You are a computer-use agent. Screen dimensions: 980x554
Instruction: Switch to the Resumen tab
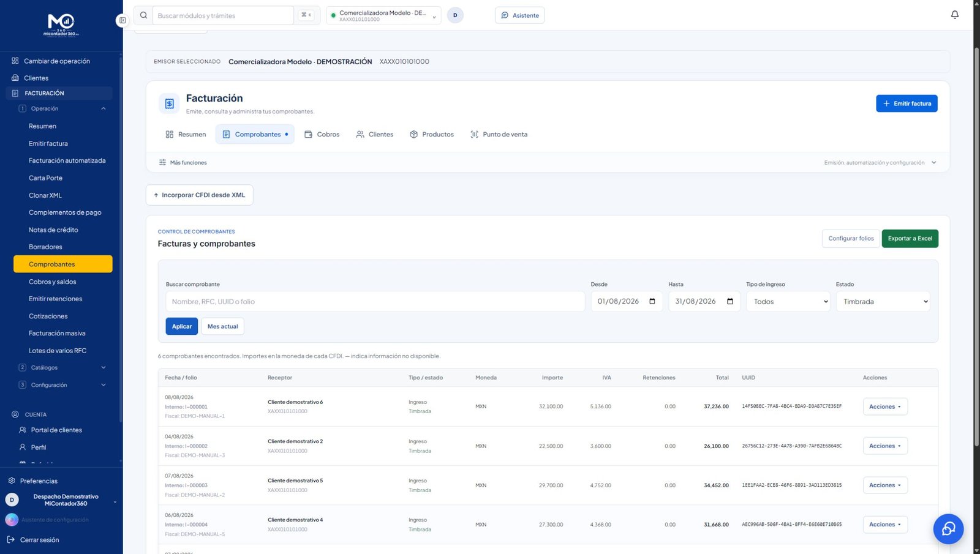[186, 134]
